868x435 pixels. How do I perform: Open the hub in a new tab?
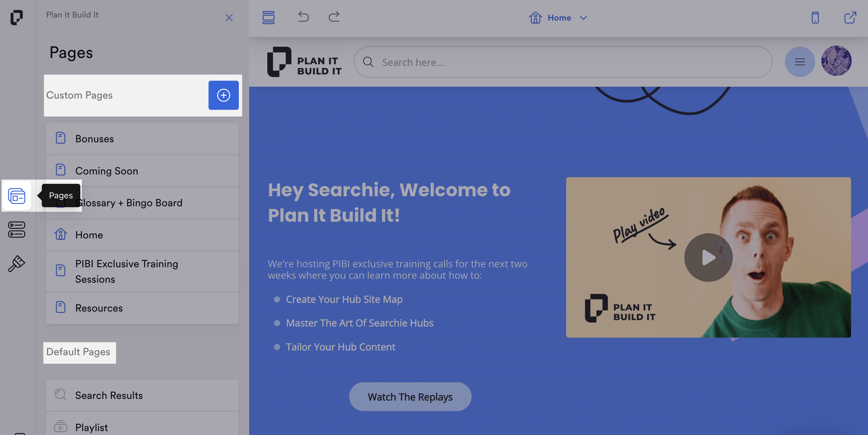point(850,17)
